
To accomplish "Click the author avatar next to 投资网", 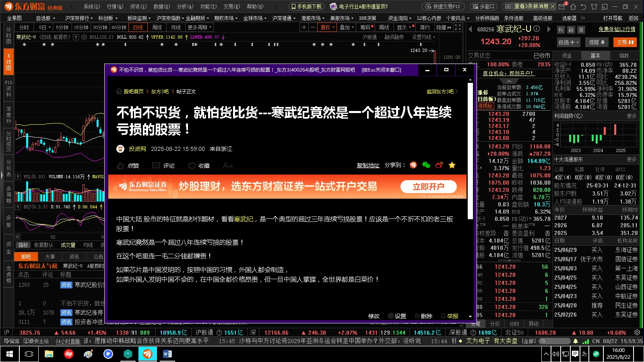I will click(120, 149).
